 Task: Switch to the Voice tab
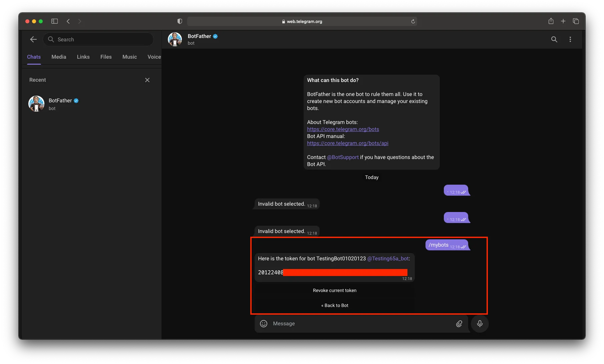tap(154, 57)
